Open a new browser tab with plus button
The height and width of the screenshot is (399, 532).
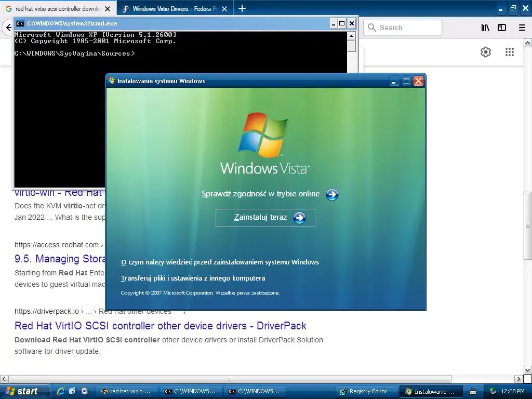click(x=242, y=8)
